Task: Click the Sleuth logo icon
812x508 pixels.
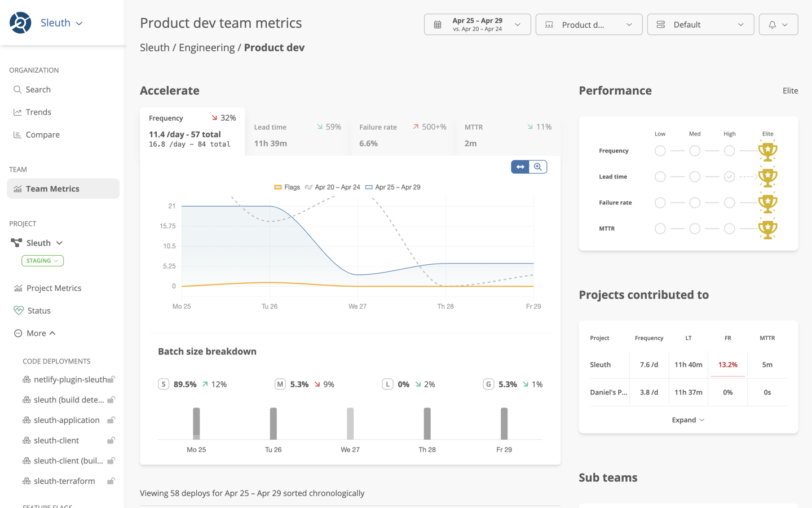Action: 20,23
